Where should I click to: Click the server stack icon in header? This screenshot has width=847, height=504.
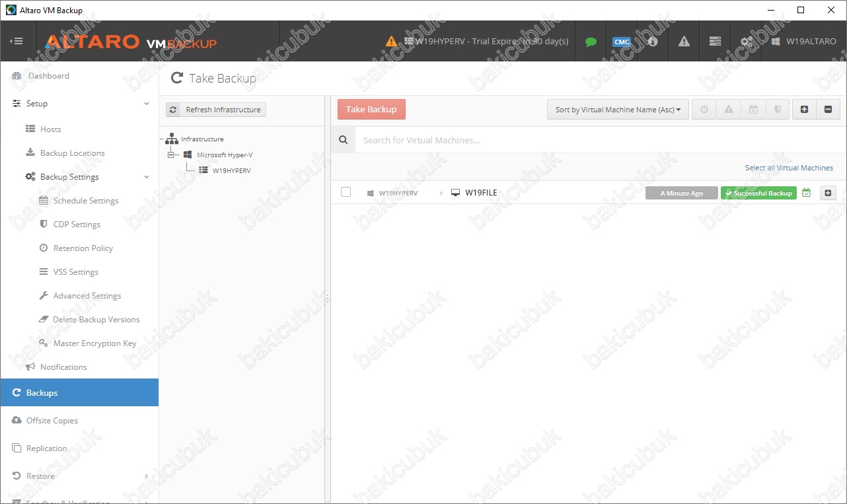coord(715,41)
